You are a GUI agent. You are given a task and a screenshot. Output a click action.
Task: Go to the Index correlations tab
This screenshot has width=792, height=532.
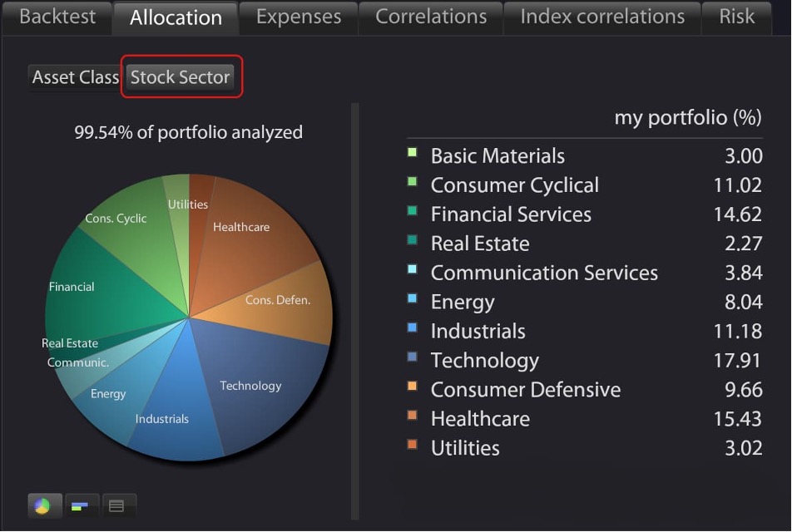[602, 17]
